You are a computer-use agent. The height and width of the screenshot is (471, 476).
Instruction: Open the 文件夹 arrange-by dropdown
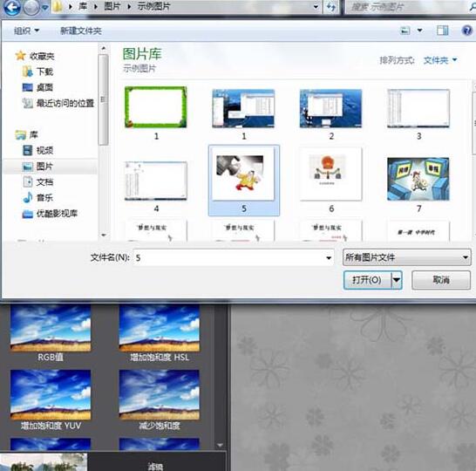click(x=440, y=60)
